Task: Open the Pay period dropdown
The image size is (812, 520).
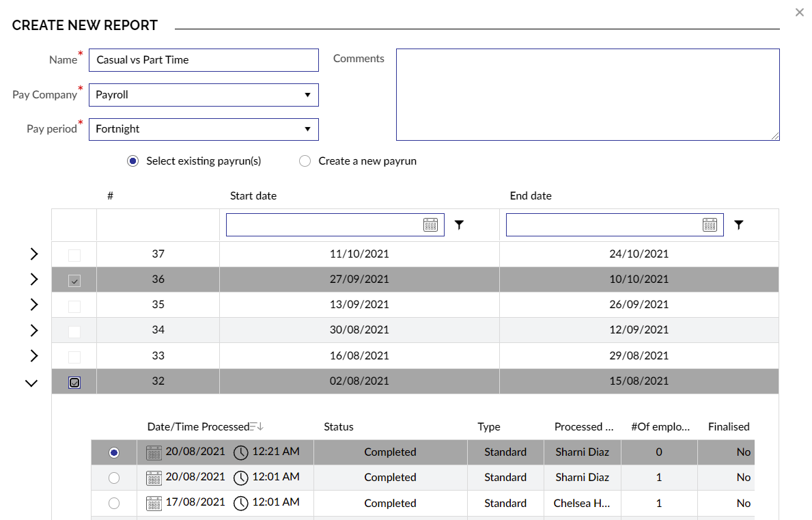Action: [204, 129]
